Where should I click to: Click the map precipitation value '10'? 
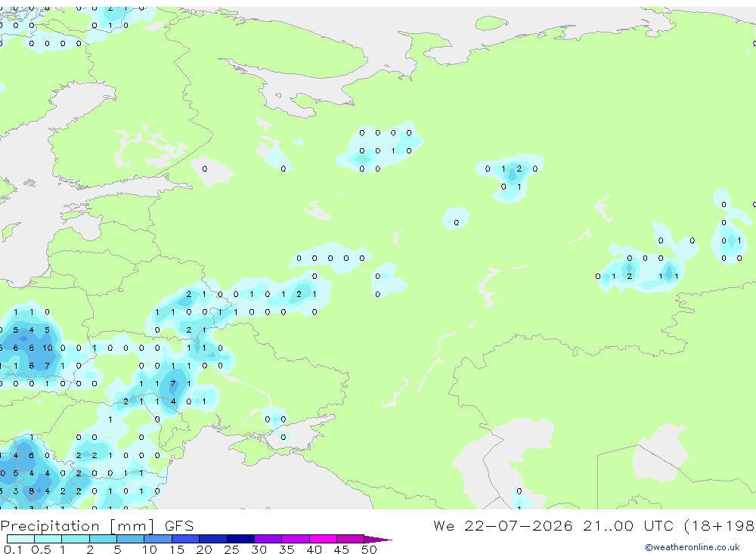(x=47, y=348)
